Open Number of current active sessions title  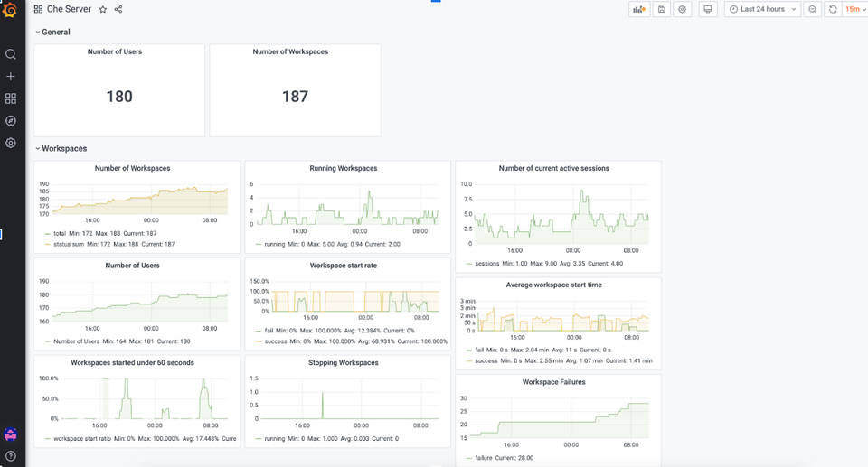pos(553,168)
